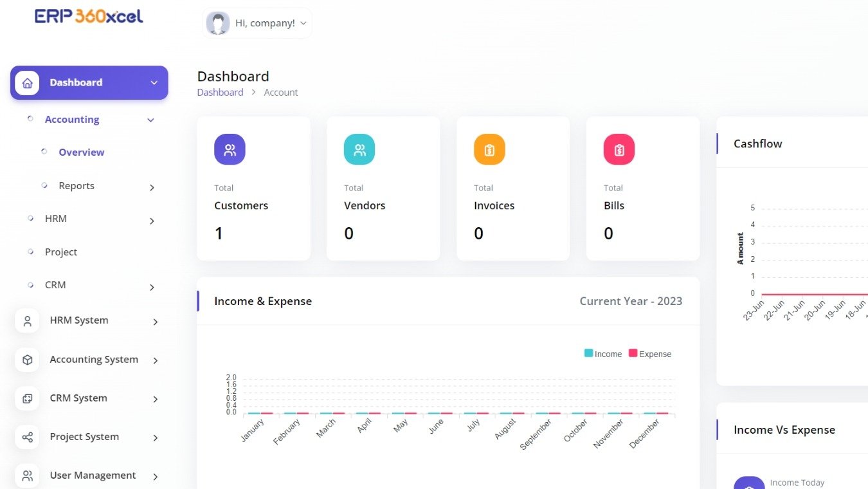Collapse the Accounting section

tap(72, 119)
